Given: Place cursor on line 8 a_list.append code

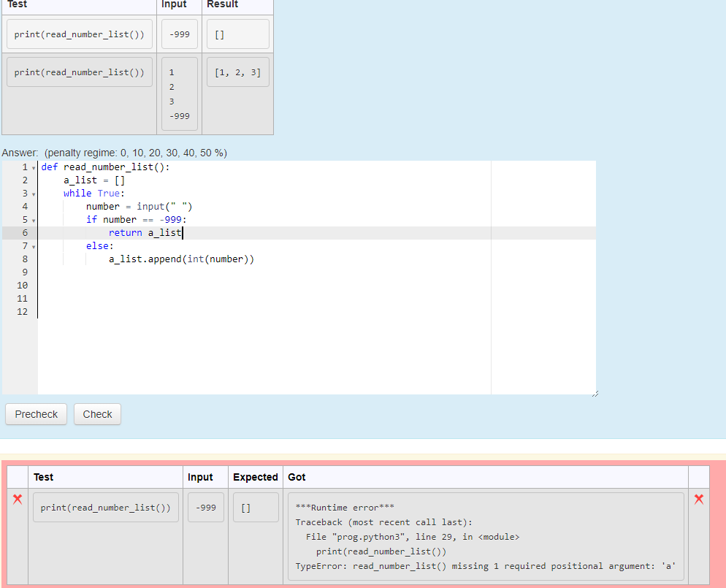Looking at the screenshot, I should (x=181, y=259).
